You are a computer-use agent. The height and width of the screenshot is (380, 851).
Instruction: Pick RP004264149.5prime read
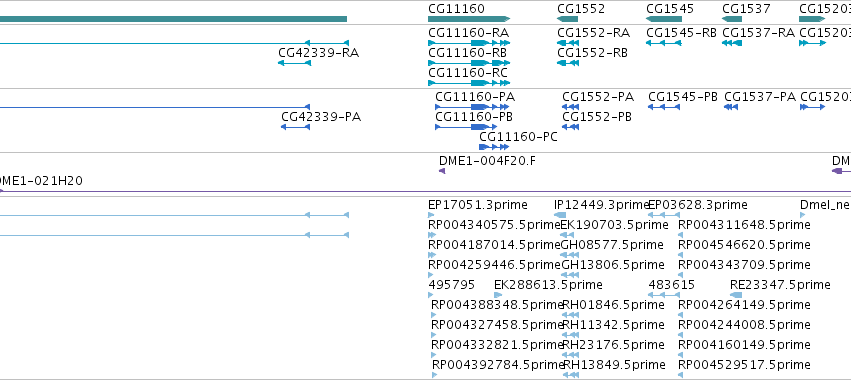[x=745, y=305]
